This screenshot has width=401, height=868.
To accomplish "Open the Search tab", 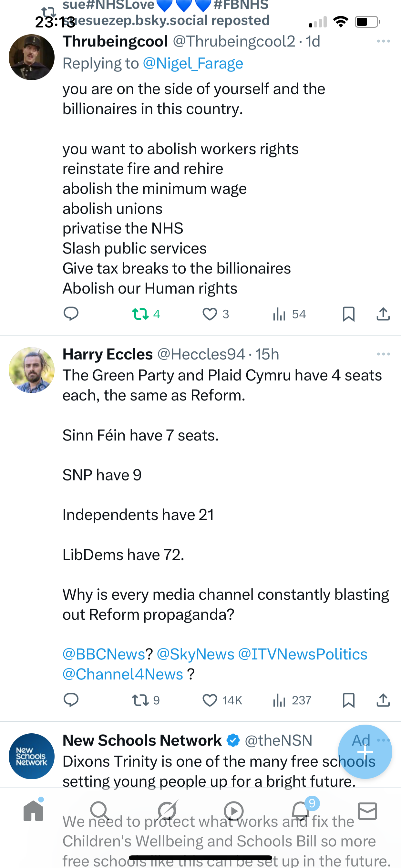I will (100, 811).
